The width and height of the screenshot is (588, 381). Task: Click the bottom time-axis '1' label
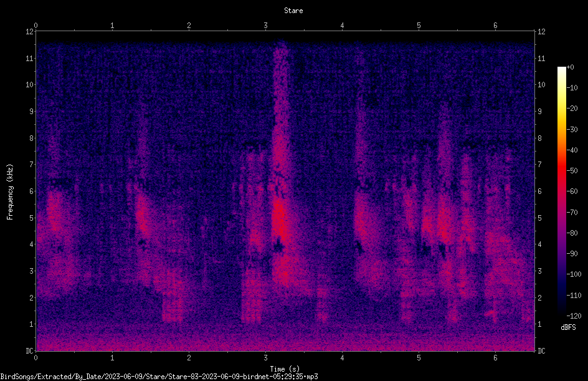point(112,358)
